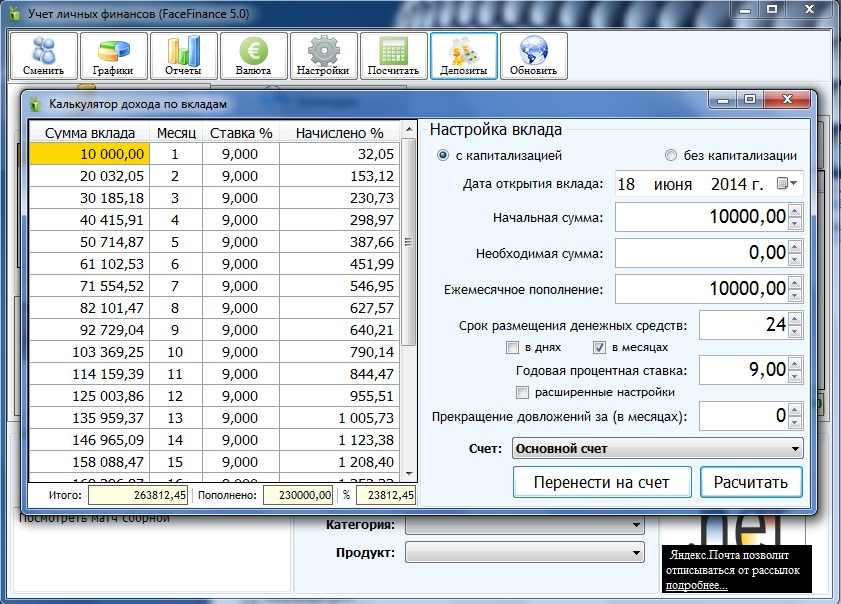Click the day 18 in date field
841x604 pixels.
[626, 184]
